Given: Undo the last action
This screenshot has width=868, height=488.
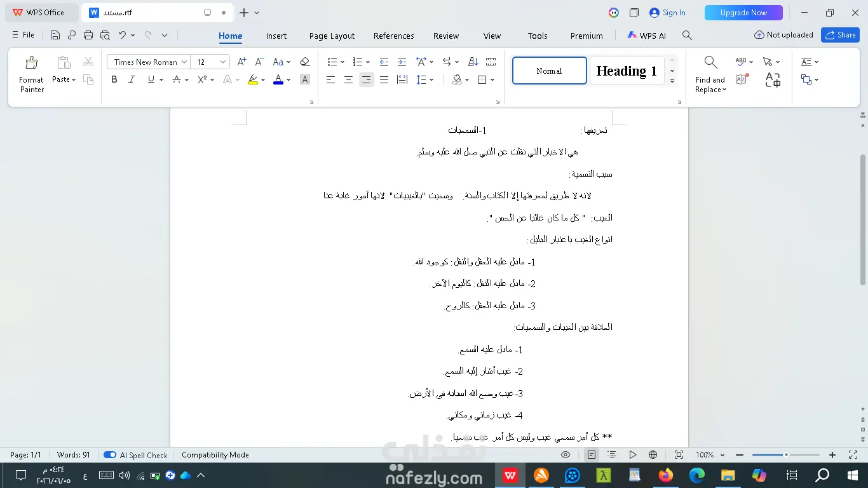Looking at the screenshot, I should point(122,36).
